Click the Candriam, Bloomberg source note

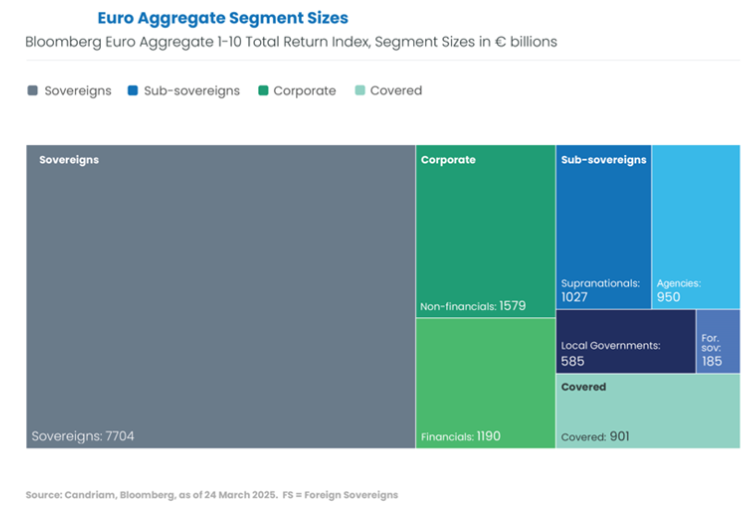[x=212, y=494]
